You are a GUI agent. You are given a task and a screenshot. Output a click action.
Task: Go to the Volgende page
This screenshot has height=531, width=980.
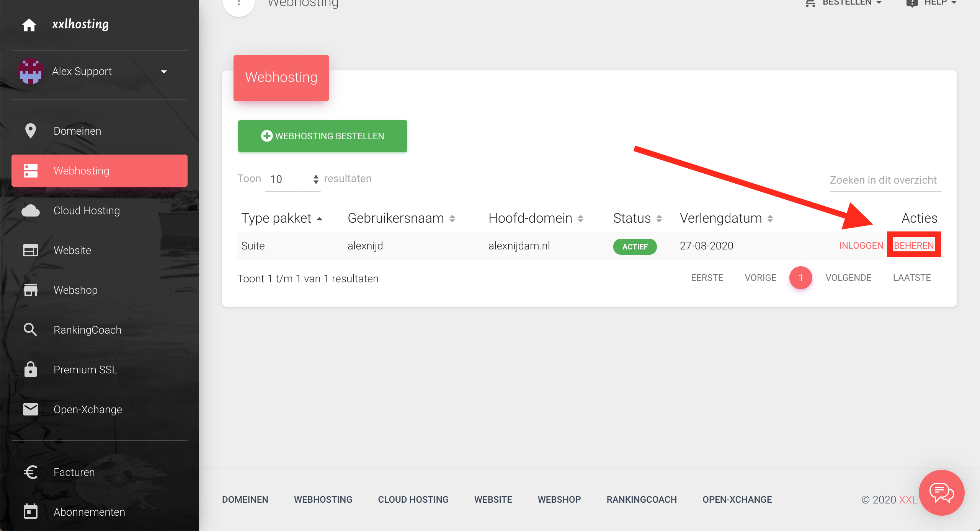coord(848,278)
